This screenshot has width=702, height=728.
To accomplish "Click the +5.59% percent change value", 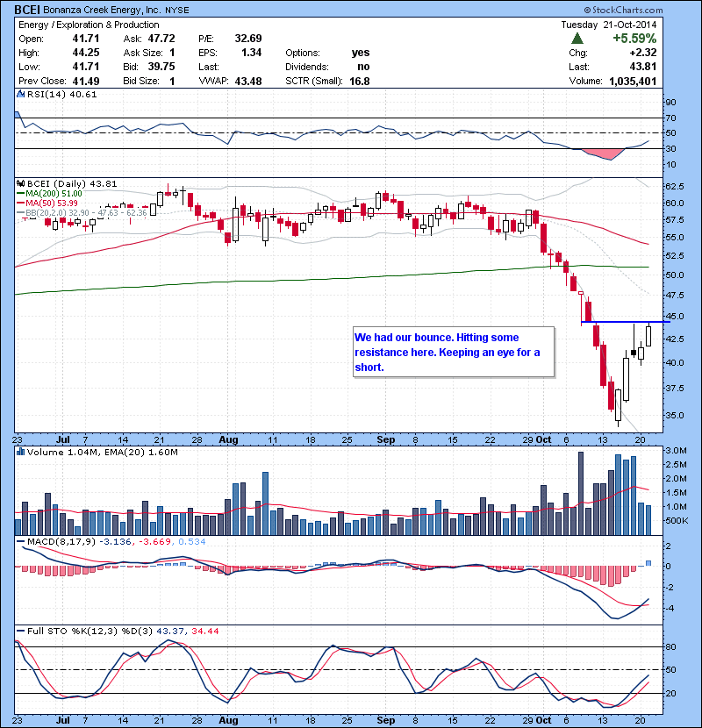I will tap(634, 38).
